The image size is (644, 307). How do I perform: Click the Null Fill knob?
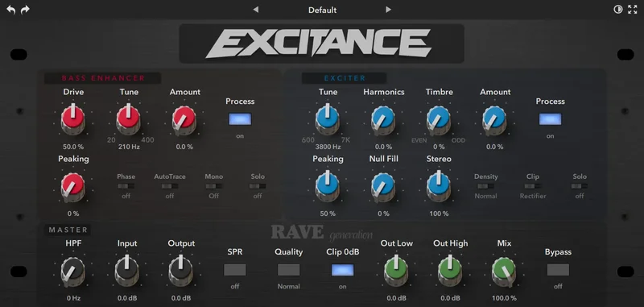pos(383,187)
